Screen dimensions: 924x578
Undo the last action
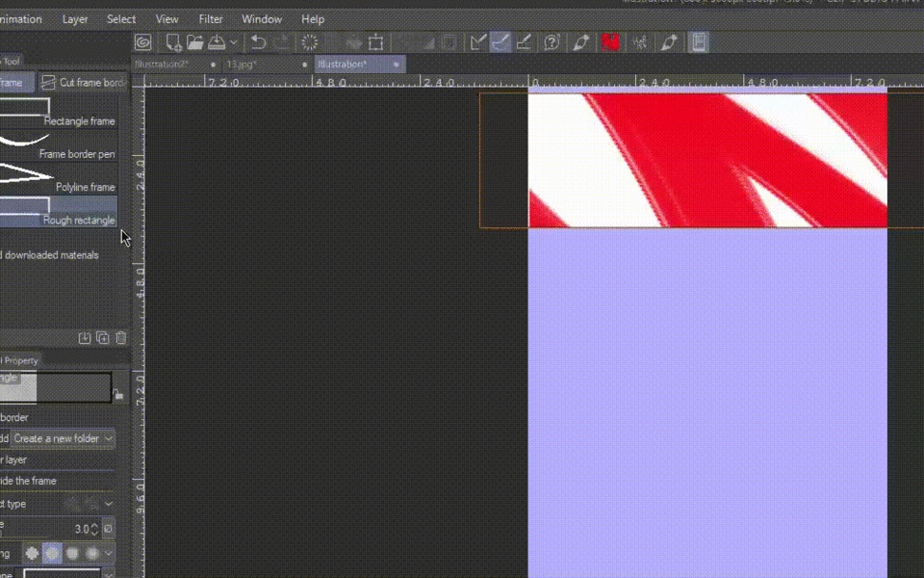click(258, 42)
